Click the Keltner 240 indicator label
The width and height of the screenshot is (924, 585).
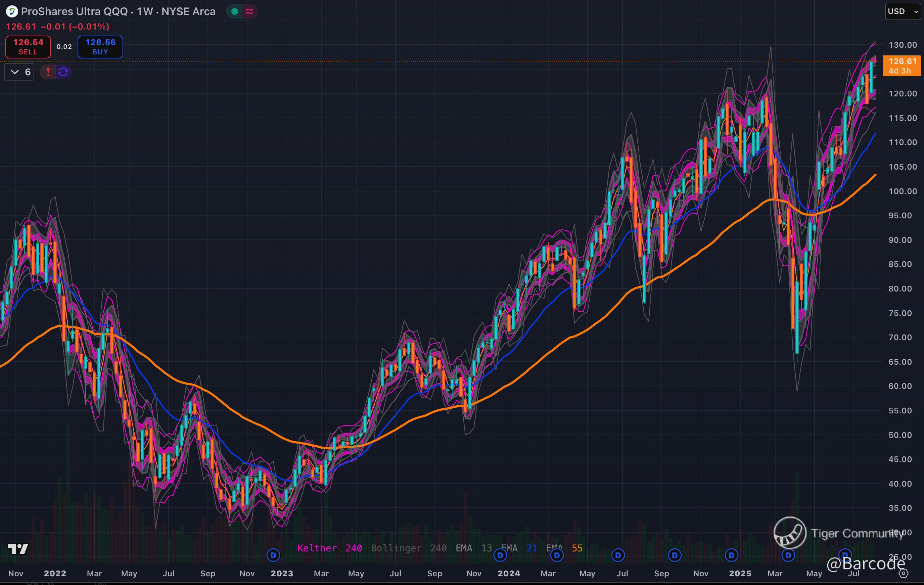(x=329, y=548)
